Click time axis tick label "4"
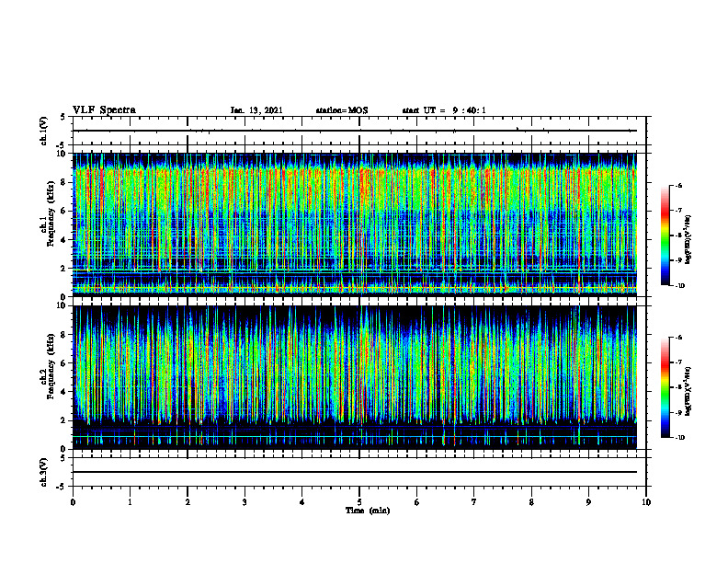Image resolution: width=728 pixels, height=563 pixels. 302,502
